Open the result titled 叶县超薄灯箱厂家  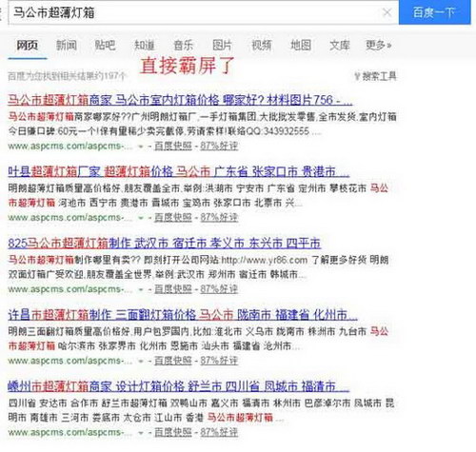179,172
